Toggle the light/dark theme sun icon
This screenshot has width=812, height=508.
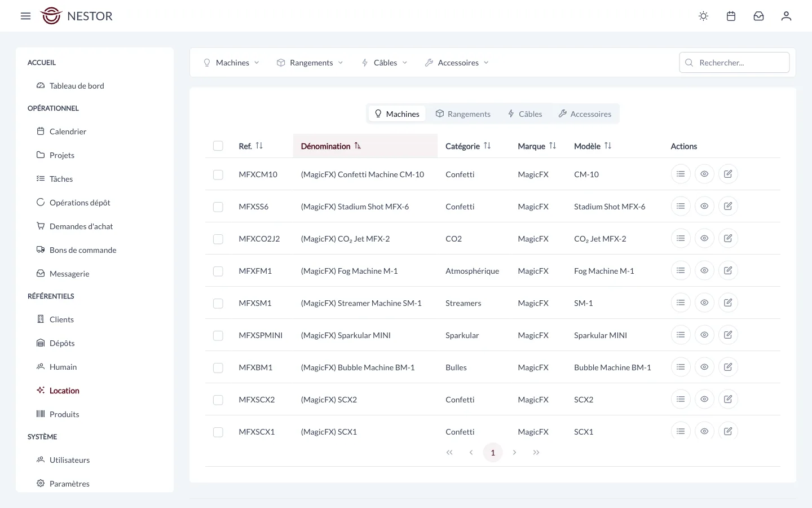tap(703, 16)
